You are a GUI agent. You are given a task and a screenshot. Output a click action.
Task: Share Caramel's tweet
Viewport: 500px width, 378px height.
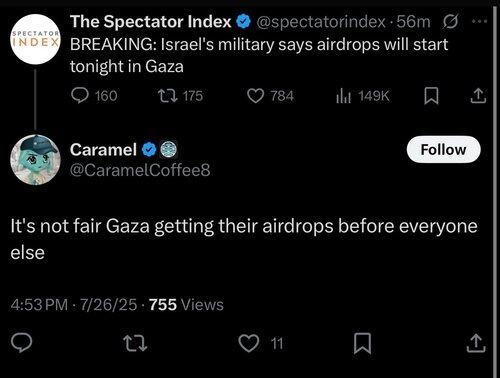475,343
